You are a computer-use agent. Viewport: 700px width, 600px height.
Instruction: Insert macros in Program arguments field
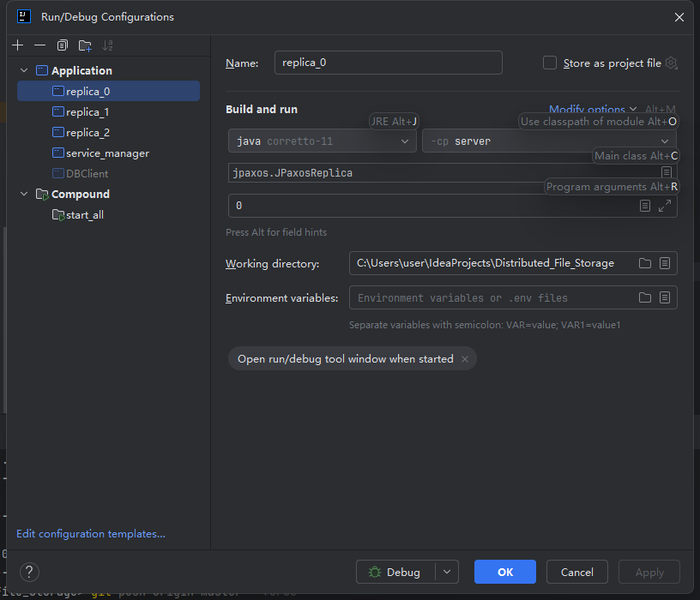pyautogui.click(x=644, y=206)
